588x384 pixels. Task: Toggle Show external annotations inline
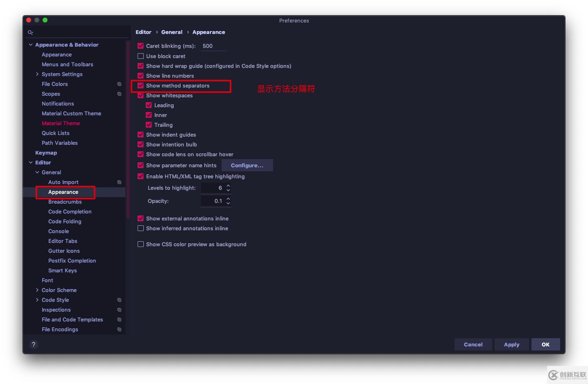[x=140, y=218]
